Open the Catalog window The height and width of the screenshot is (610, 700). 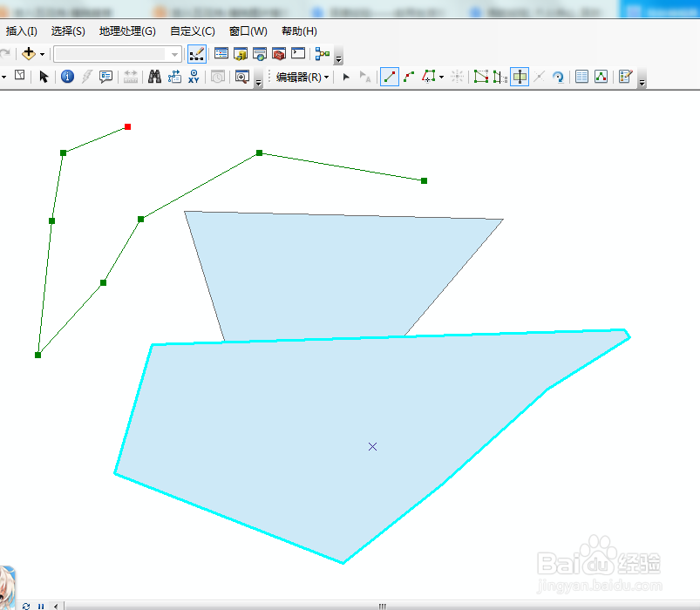[241, 54]
